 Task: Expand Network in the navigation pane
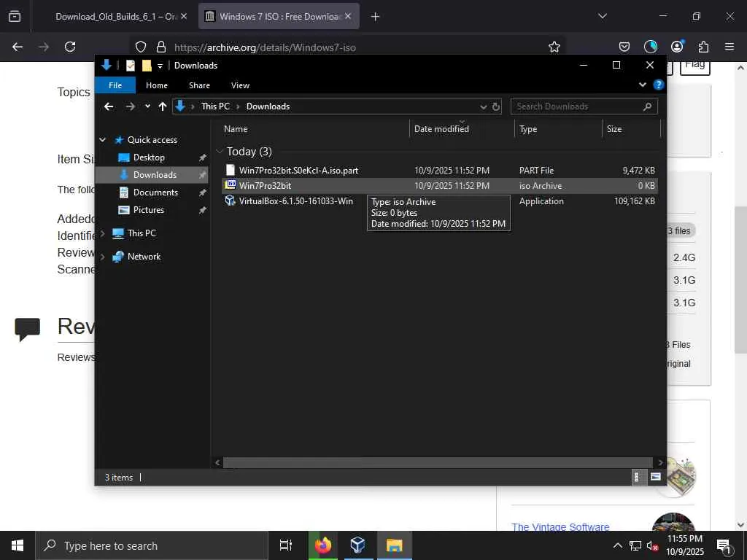pos(102,257)
